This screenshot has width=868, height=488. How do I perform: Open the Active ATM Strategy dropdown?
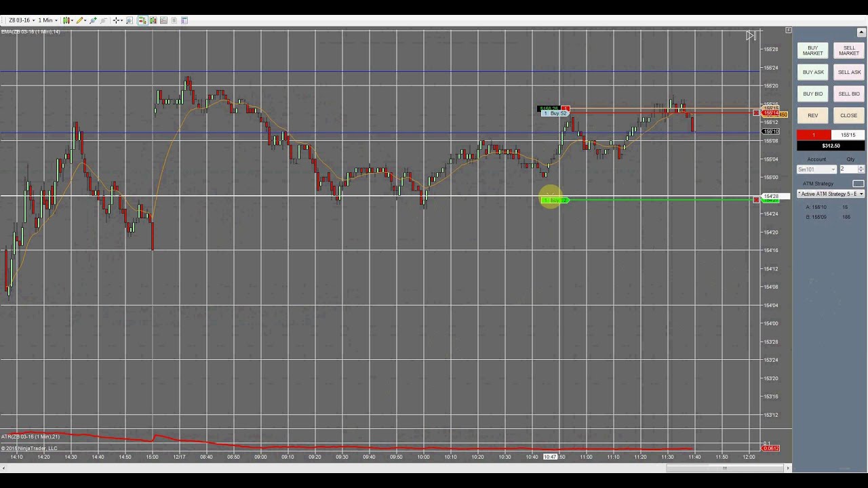coord(831,194)
